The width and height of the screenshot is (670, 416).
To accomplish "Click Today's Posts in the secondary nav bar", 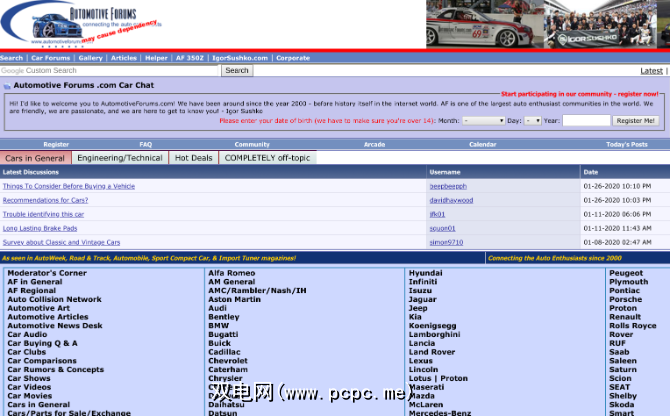I will (626, 144).
